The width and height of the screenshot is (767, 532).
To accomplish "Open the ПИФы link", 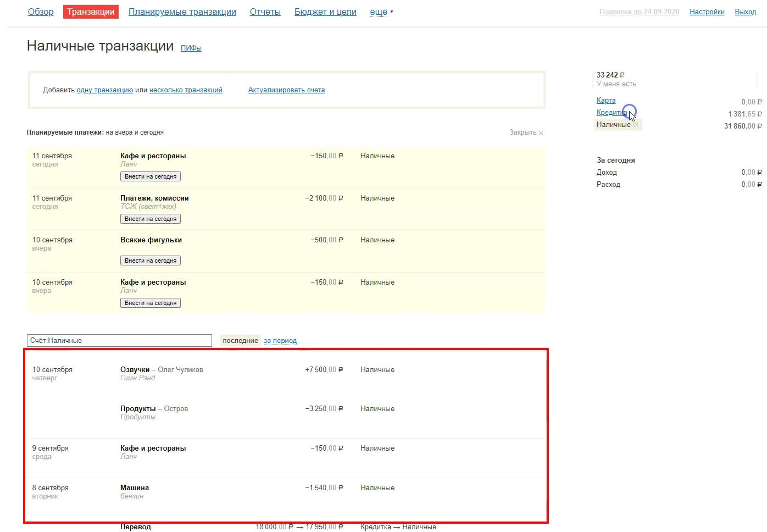I will [191, 48].
